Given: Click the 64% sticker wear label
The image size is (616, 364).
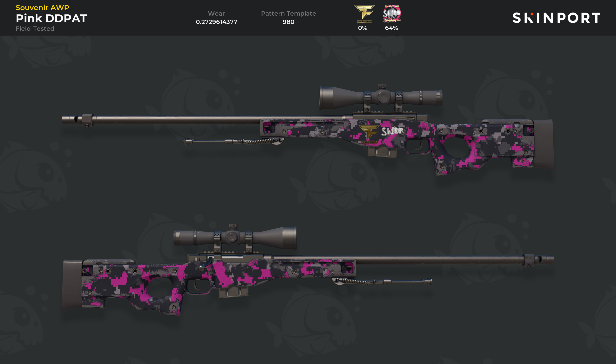Looking at the screenshot, I should [391, 28].
